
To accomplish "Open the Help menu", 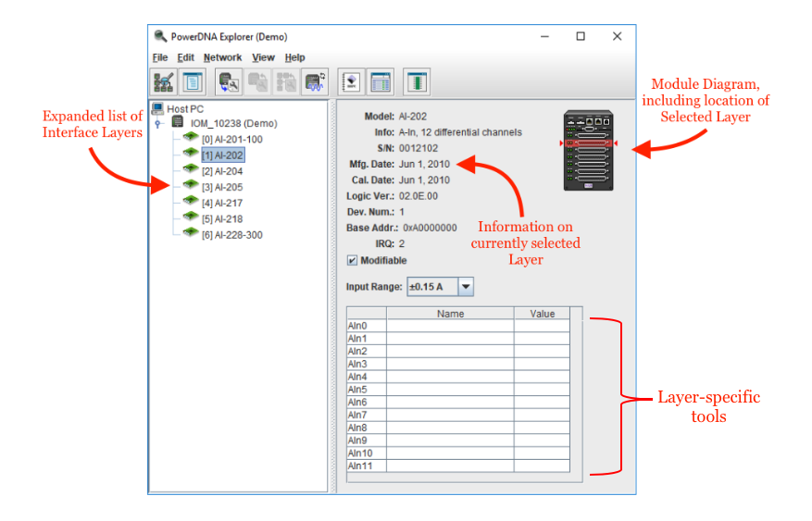I will pos(294,57).
